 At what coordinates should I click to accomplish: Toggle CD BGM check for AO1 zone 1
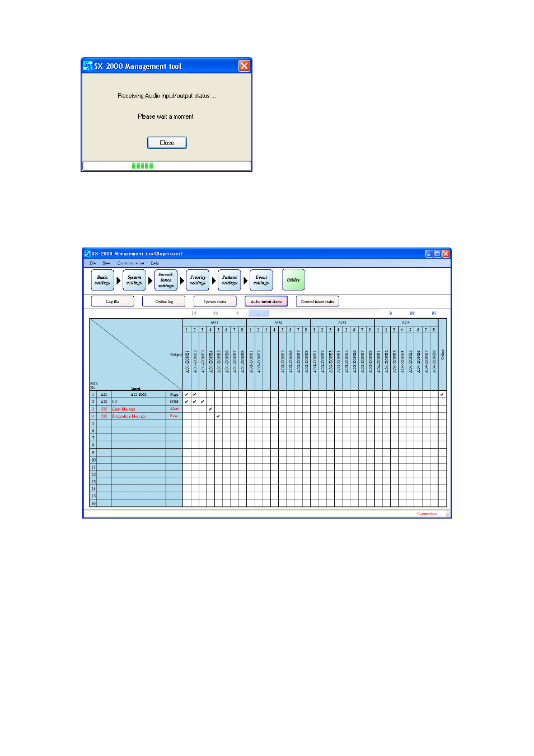coord(186,402)
